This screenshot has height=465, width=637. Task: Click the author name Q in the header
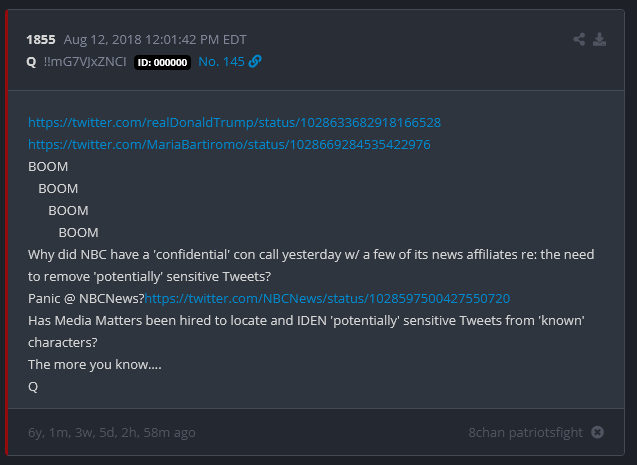pyautogui.click(x=31, y=61)
